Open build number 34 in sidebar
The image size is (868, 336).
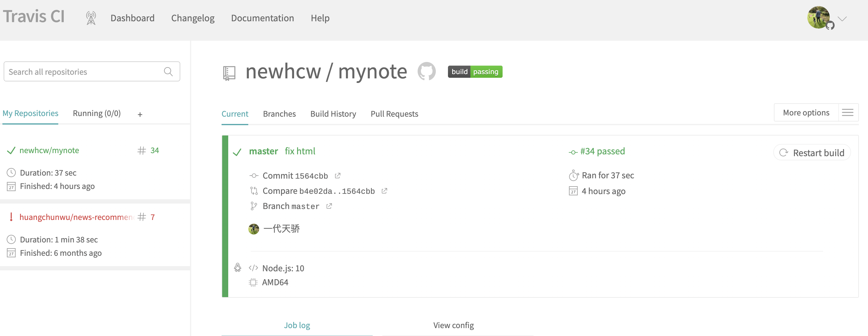coord(155,150)
